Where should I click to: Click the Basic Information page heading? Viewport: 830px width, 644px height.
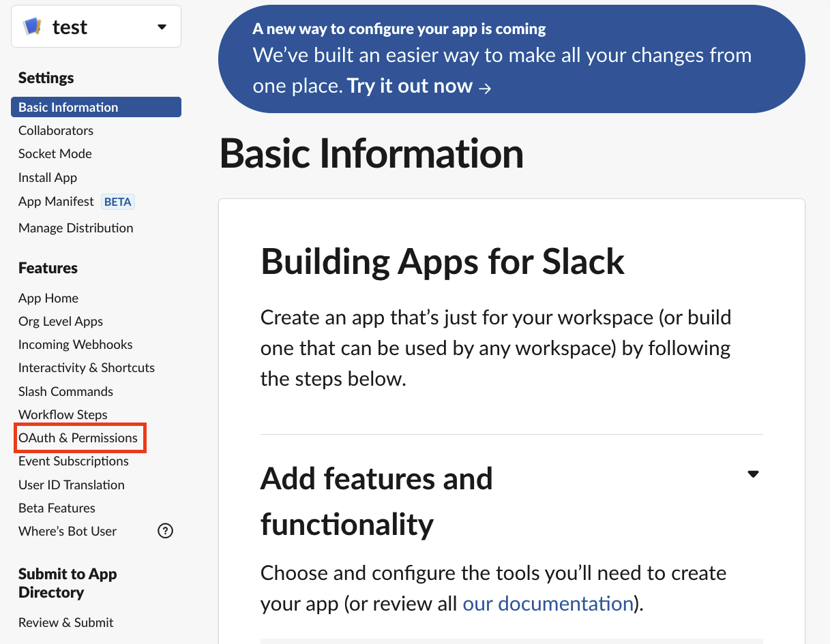[372, 153]
